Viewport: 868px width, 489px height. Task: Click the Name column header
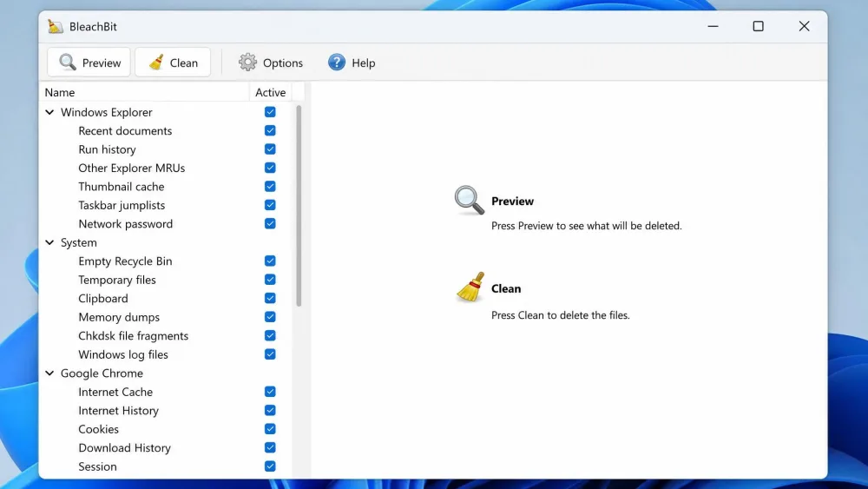click(x=144, y=92)
